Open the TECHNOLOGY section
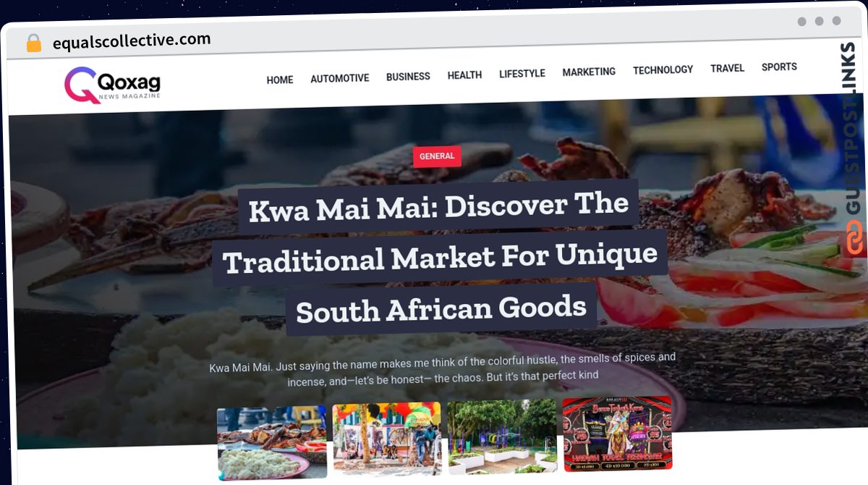868x485 pixels. 663,69
